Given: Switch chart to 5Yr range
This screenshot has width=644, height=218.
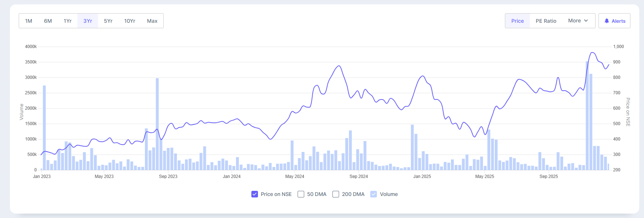Looking at the screenshot, I should point(108,21).
